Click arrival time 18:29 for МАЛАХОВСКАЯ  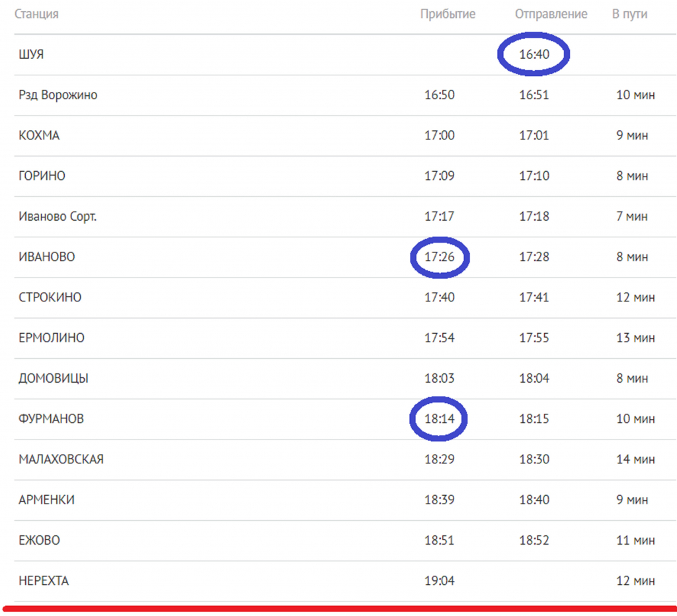tap(440, 459)
